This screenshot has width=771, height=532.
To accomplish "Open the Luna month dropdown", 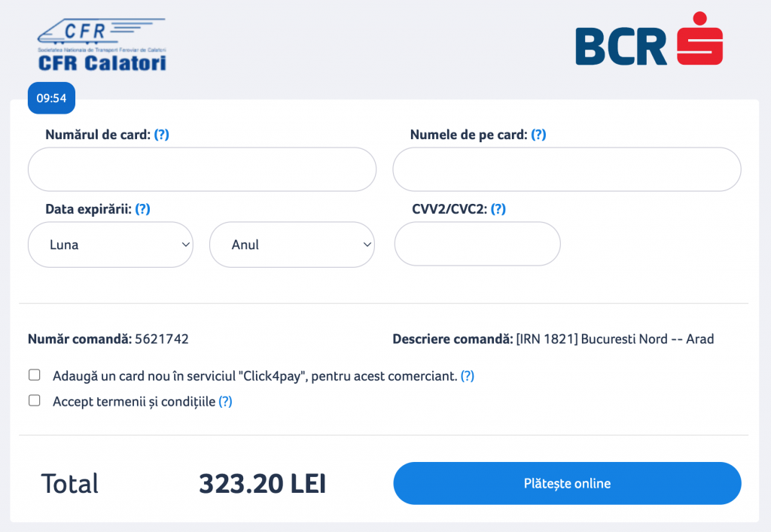I will [110, 245].
